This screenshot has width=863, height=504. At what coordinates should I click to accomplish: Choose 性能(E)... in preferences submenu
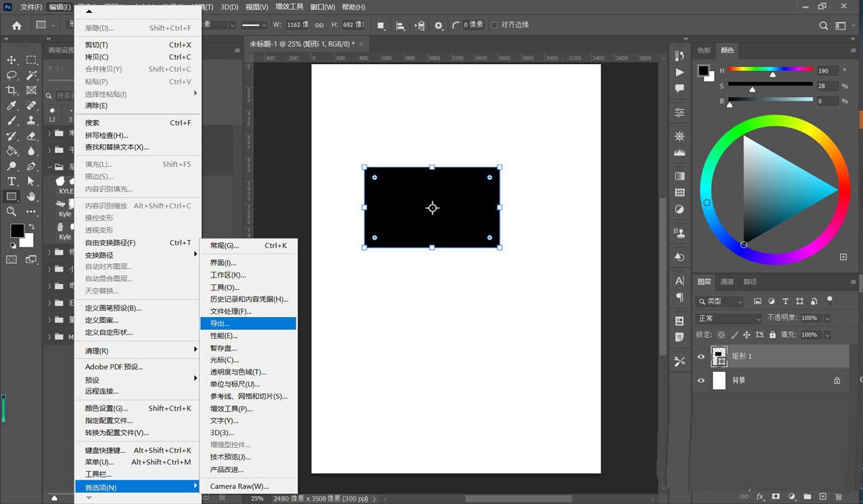(248, 336)
